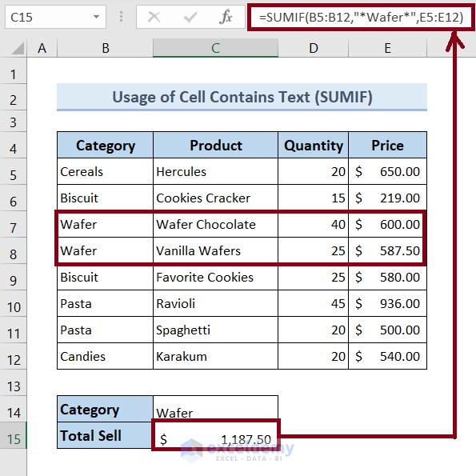Click the Total Sell result cell $1,187.50
Image resolution: width=476 pixels, height=476 pixels.
tap(215, 435)
